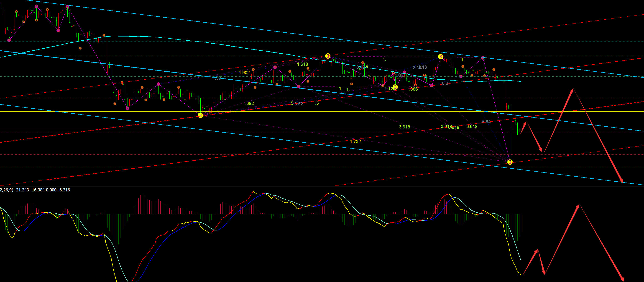Click the gray 0.52 label
The width and height of the screenshot is (644, 282).
tap(299, 104)
